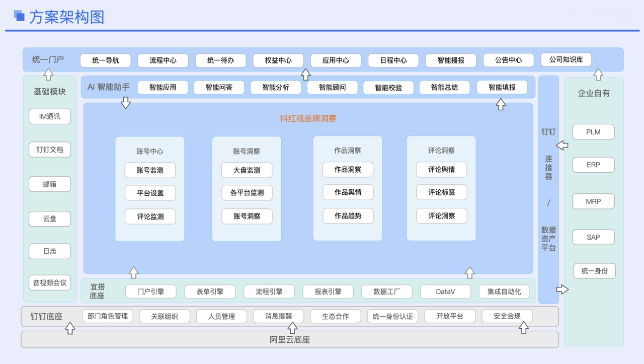Viewport: 644px width, 364px height.
Task: Select the AI 智能助手 section label
Action: pyautogui.click(x=109, y=86)
